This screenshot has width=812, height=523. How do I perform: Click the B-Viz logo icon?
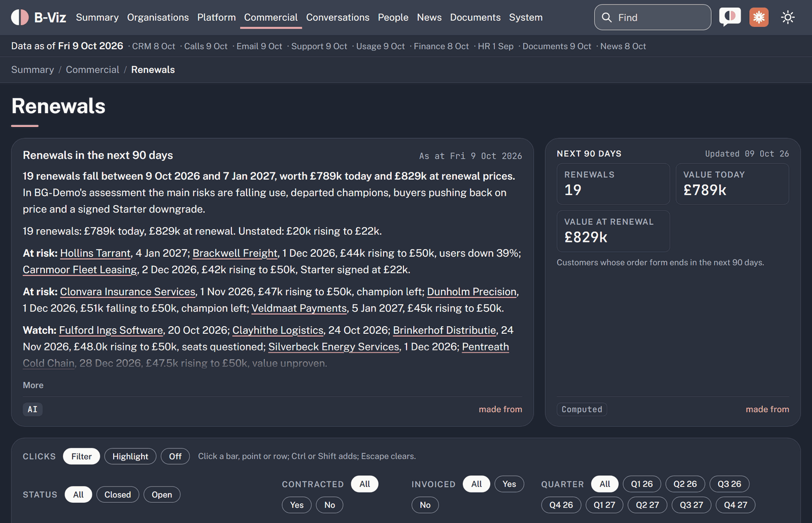point(20,17)
